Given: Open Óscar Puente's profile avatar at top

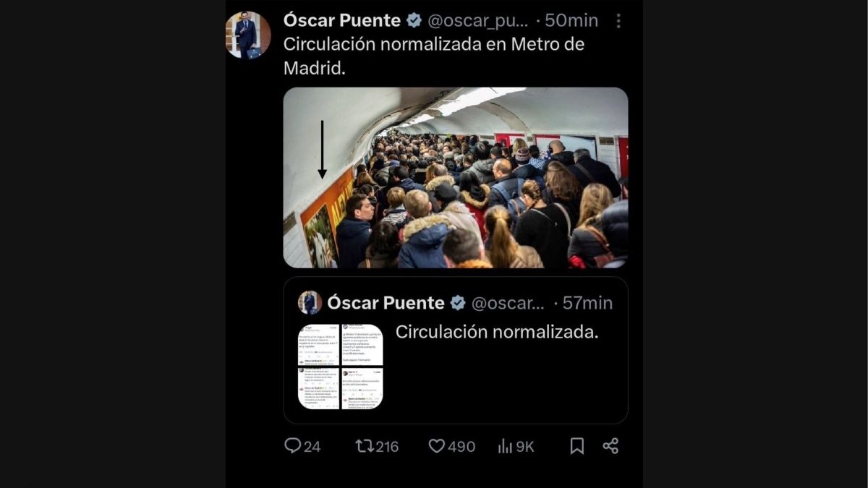Looking at the screenshot, I should (x=248, y=35).
